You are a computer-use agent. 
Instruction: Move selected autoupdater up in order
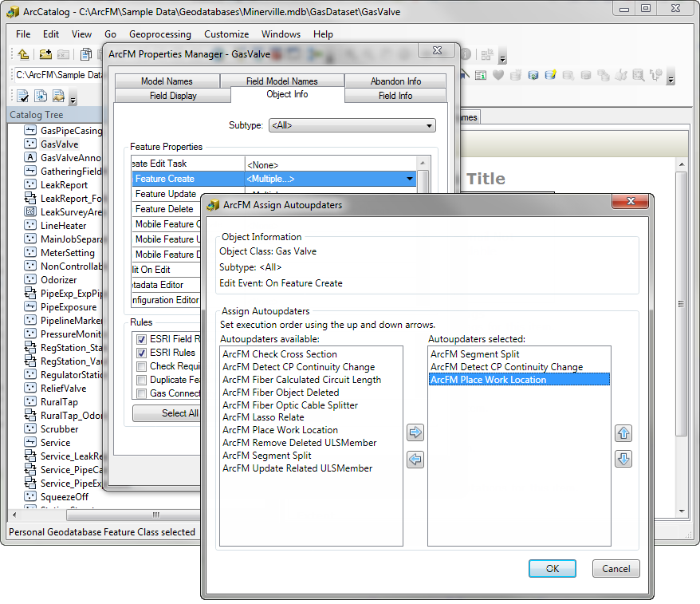click(x=623, y=433)
